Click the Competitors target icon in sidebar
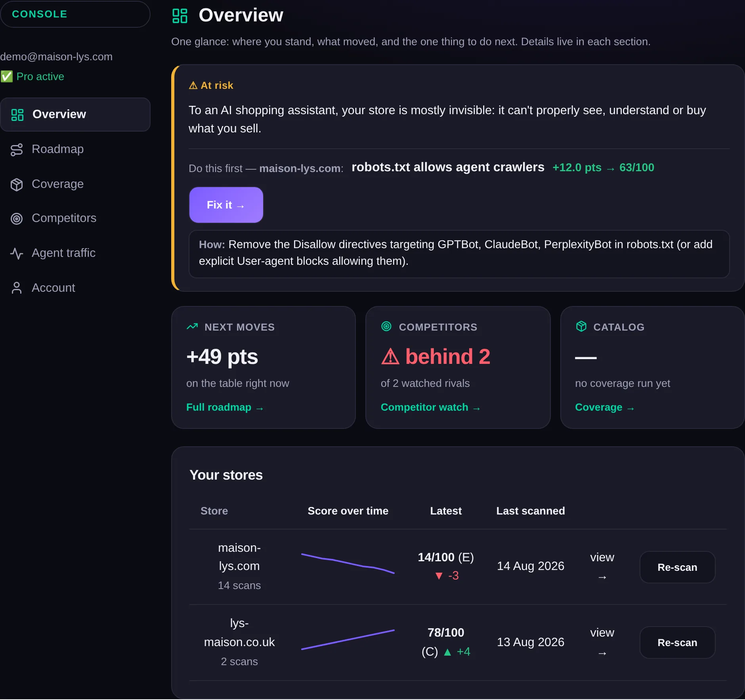745x700 pixels. (17, 218)
